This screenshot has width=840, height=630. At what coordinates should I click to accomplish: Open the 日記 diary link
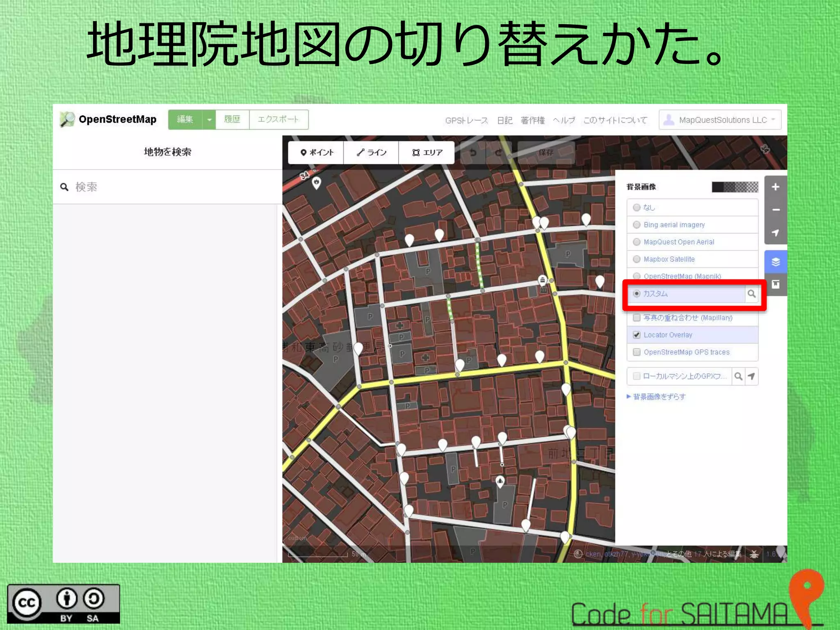[504, 121]
